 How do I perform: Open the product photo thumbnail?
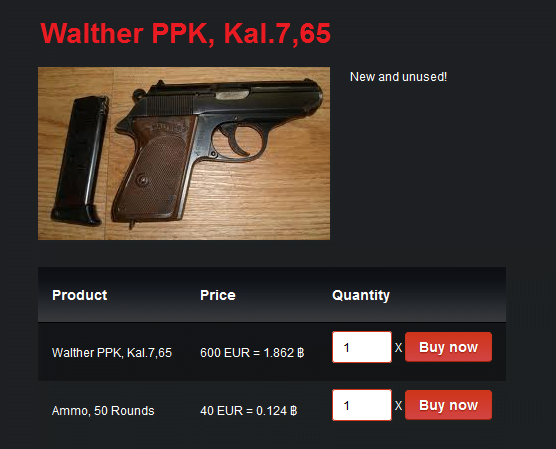click(x=184, y=153)
